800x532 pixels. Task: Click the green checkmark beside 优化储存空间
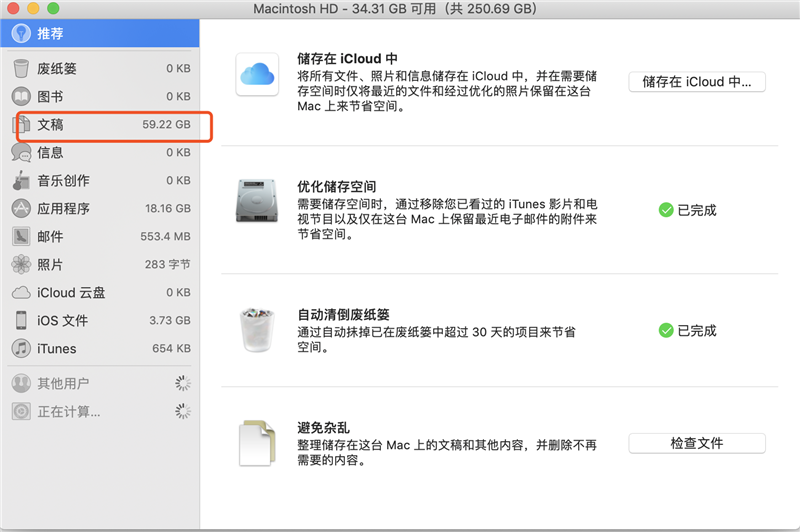click(x=666, y=210)
